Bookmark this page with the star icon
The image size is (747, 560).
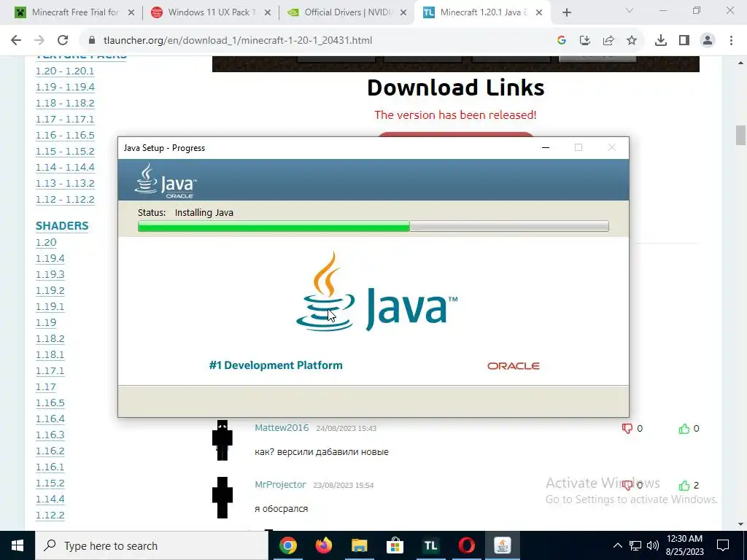[x=632, y=41]
